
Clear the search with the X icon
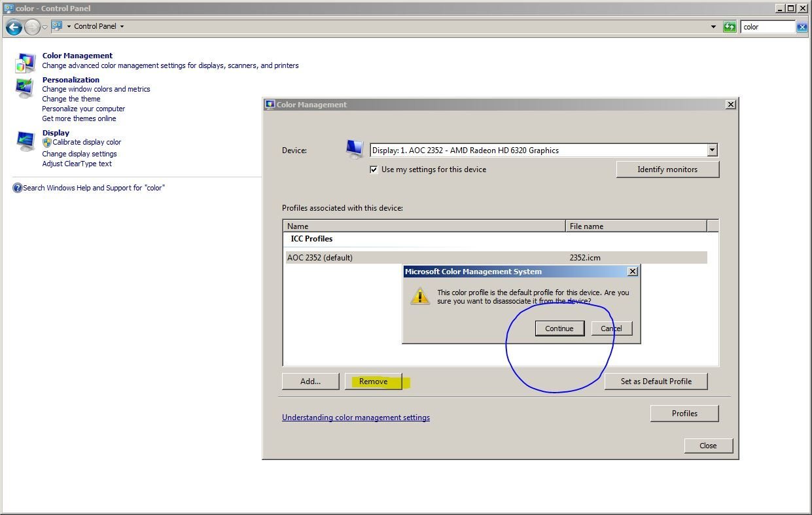click(x=802, y=27)
